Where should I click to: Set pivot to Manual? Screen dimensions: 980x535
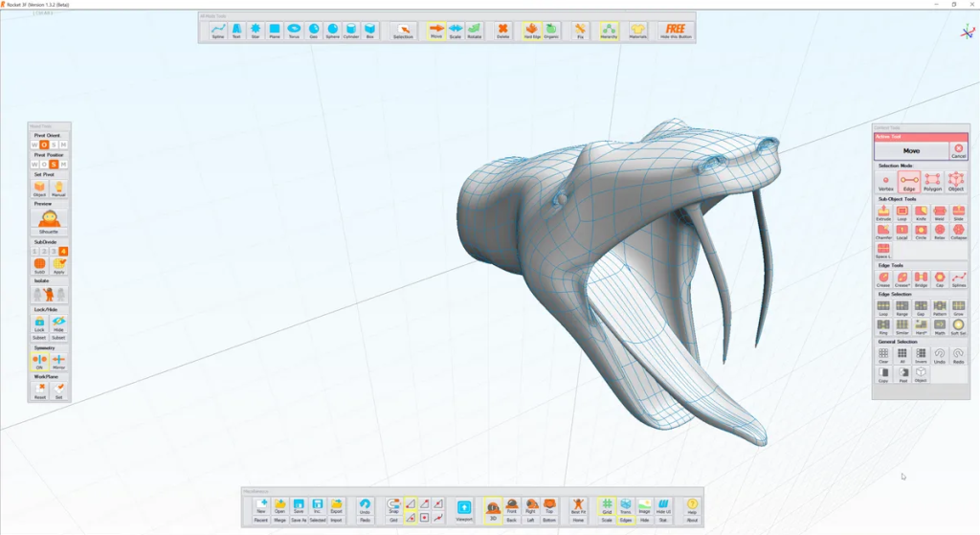pyautogui.click(x=58, y=189)
